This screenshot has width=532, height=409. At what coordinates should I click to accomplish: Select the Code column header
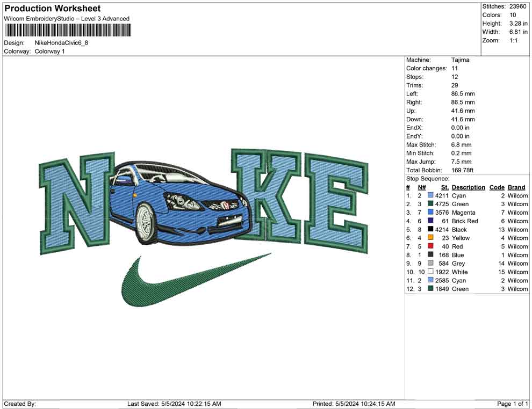coord(497,187)
